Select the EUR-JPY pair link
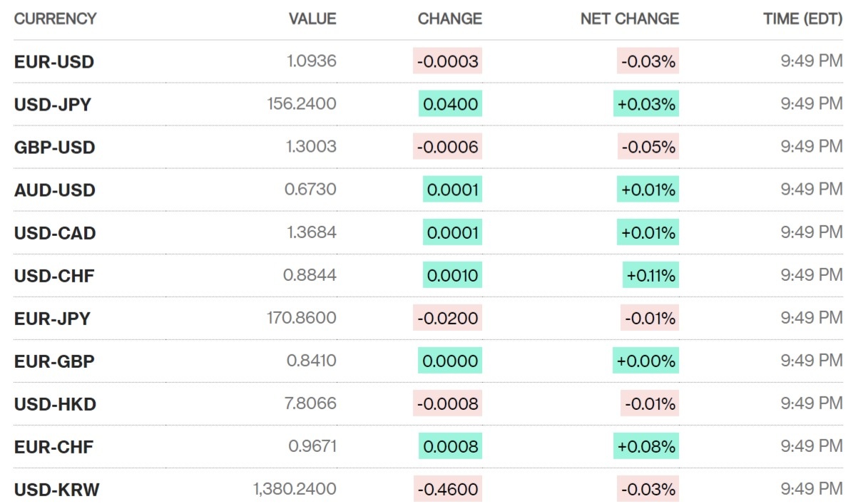The image size is (858, 504). coord(52,319)
